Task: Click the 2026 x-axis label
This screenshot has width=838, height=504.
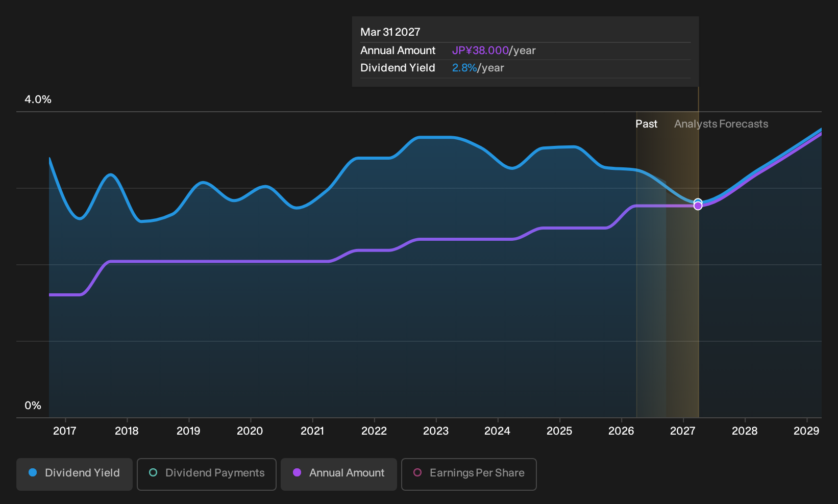Action: 621,431
